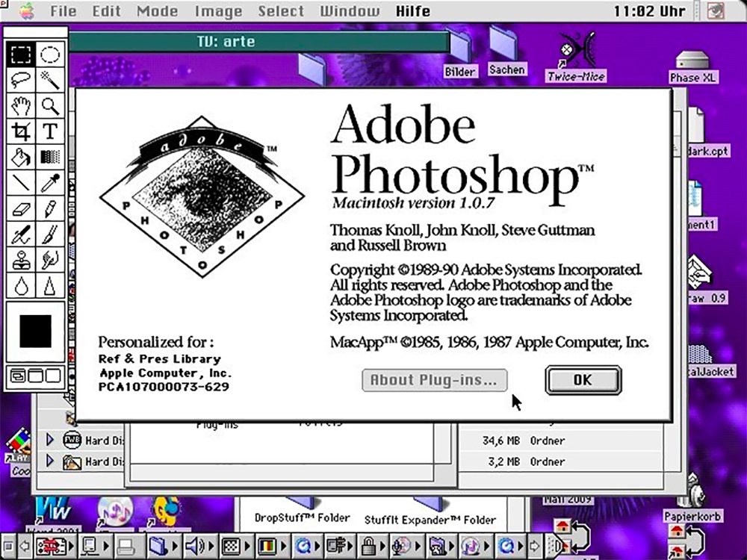Select the Airbrush tool
747x560 pixels.
click(21, 234)
